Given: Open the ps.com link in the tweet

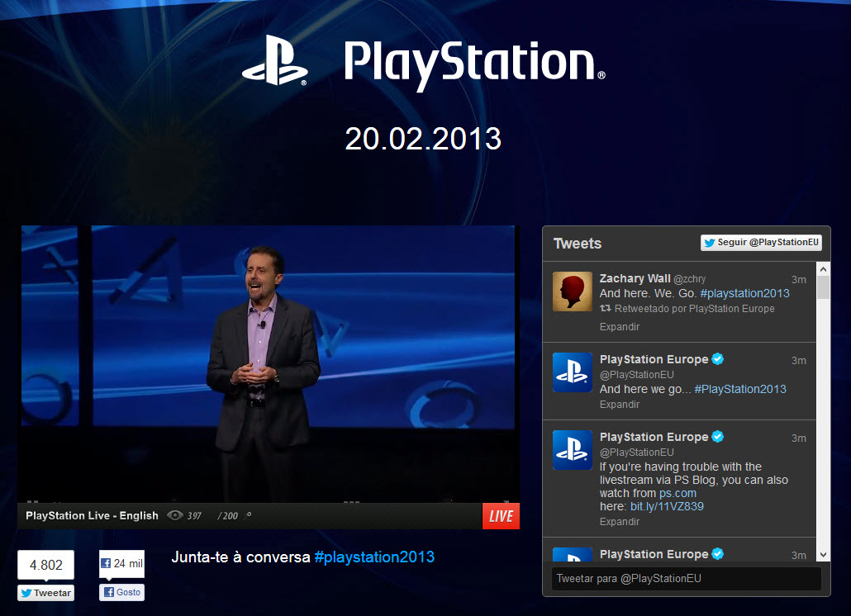Looking at the screenshot, I should point(677,493).
